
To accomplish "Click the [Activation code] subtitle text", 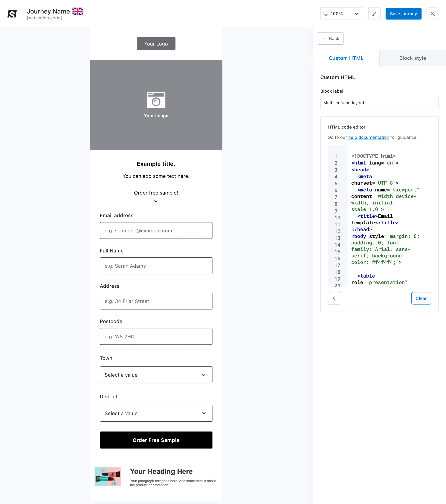I will point(44,18).
